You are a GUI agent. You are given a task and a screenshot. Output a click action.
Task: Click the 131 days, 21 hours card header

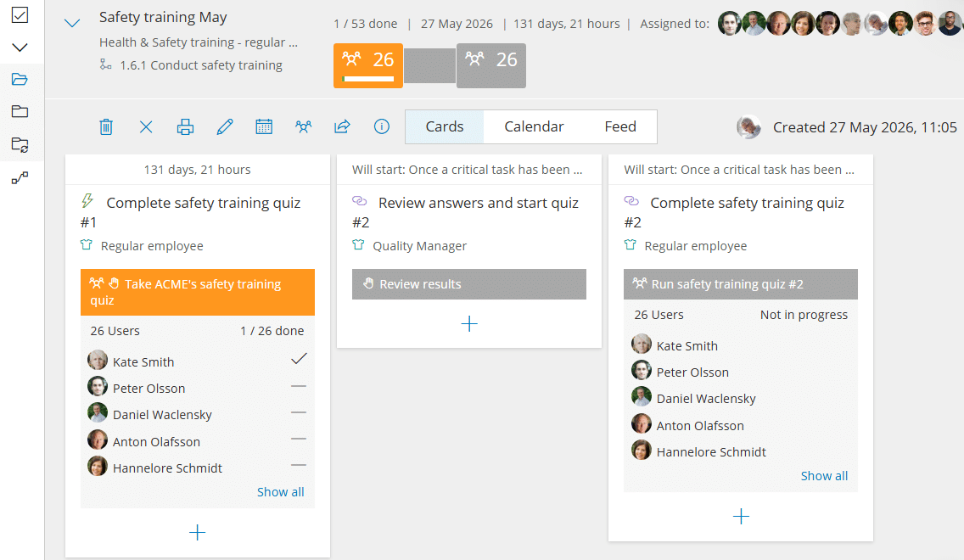click(x=198, y=170)
